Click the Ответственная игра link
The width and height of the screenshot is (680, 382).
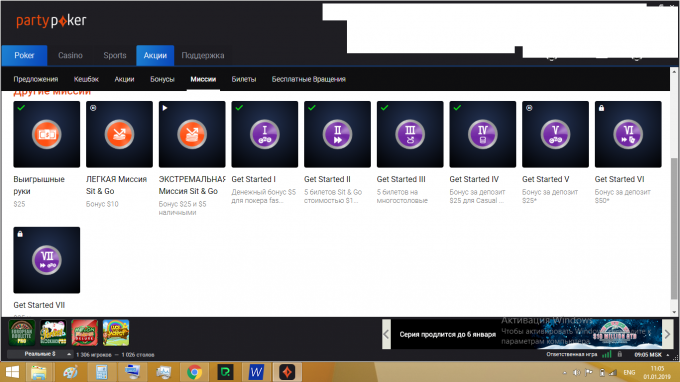(x=572, y=354)
